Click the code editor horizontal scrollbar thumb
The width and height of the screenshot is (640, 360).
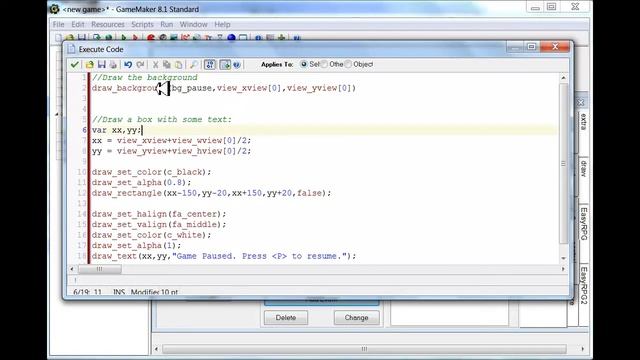100,269
